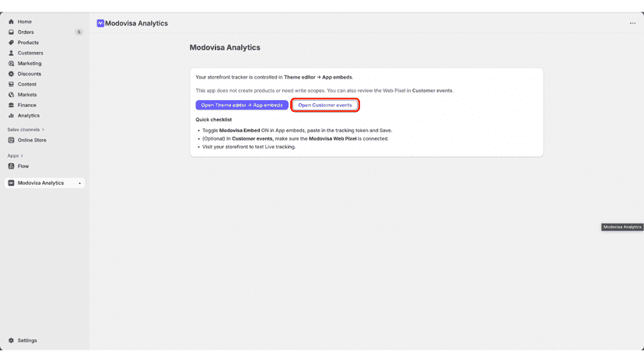
Task: Click the Markets globe icon
Action: click(x=11, y=95)
